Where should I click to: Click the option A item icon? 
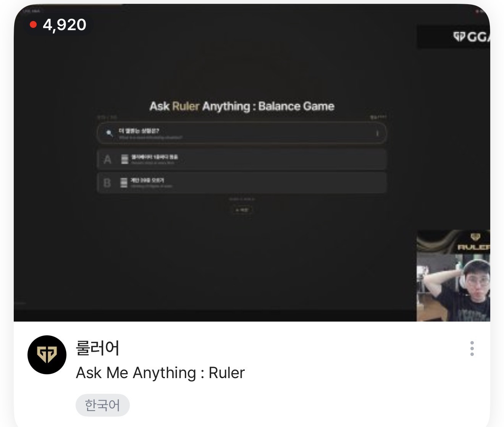coord(124,159)
